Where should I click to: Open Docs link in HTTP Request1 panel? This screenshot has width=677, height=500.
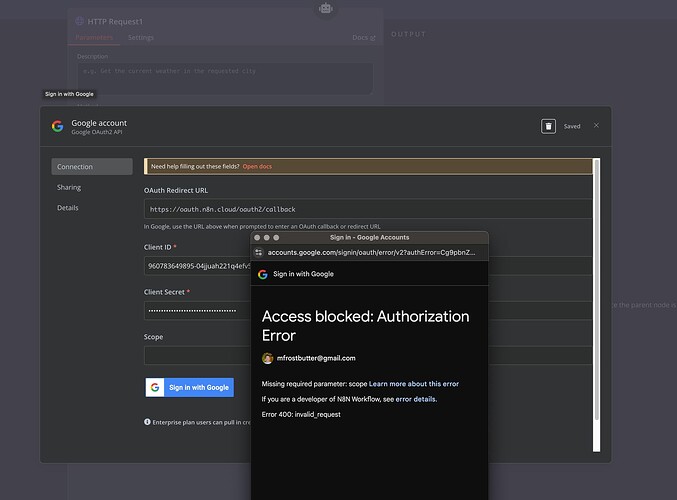click(x=364, y=38)
